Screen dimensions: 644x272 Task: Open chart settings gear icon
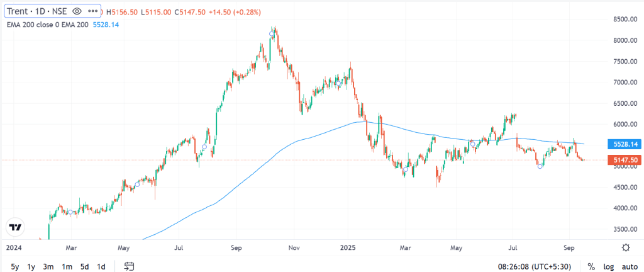coord(626,247)
